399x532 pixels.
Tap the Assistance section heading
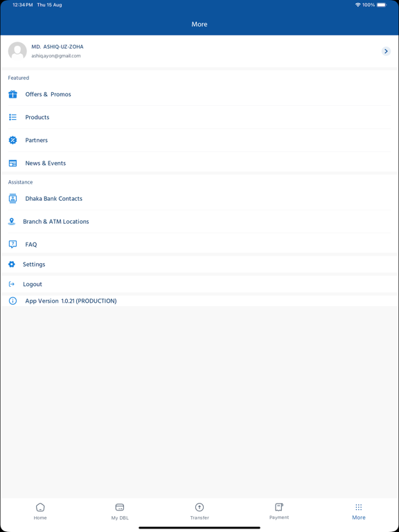pyautogui.click(x=20, y=182)
